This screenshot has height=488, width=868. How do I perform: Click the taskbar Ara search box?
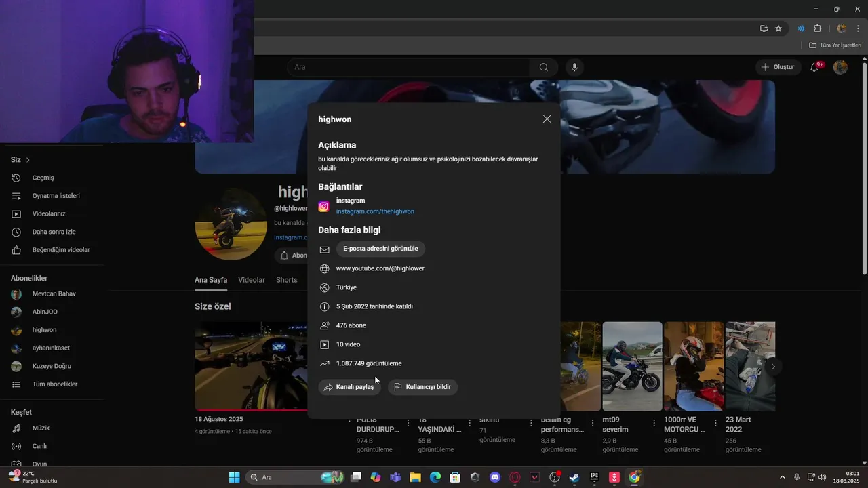[295, 477]
